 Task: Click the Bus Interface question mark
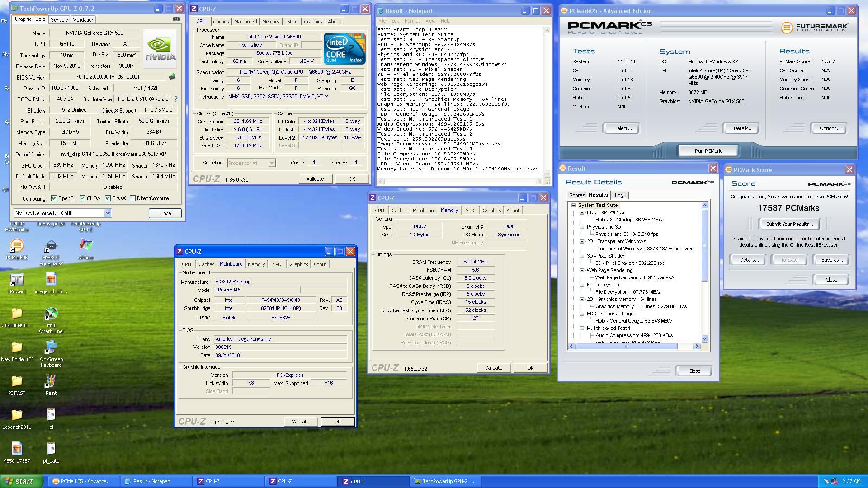[176, 99]
